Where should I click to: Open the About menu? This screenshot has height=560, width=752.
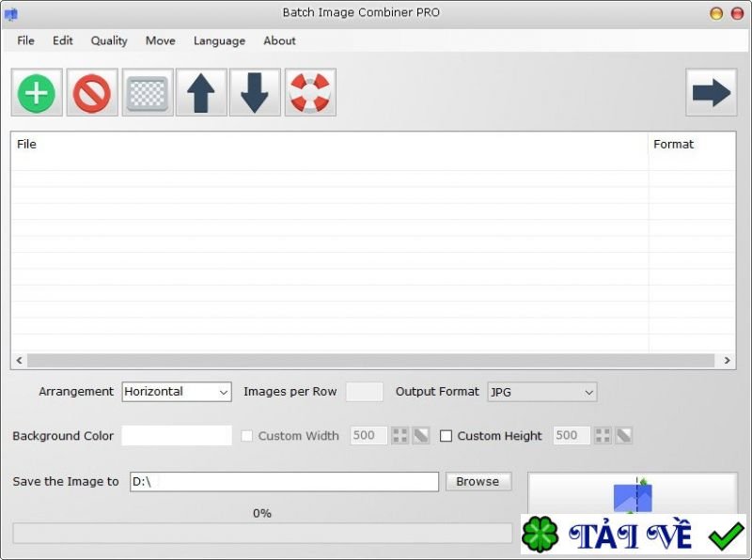pyautogui.click(x=279, y=40)
